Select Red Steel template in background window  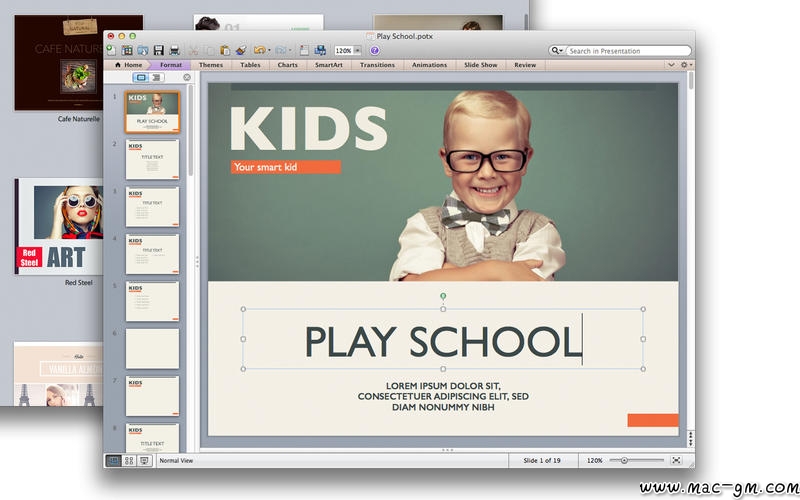(x=59, y=227)
